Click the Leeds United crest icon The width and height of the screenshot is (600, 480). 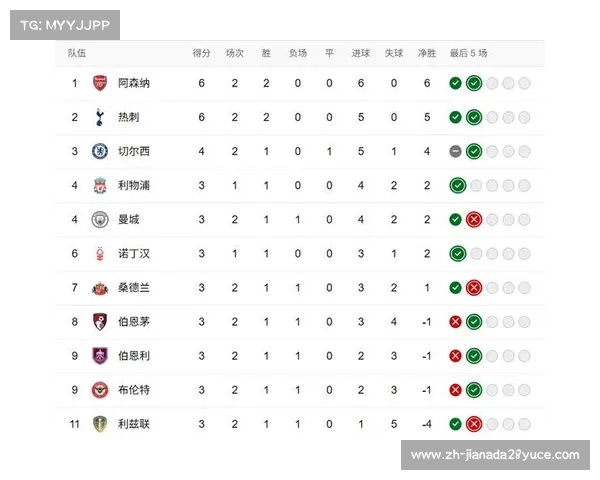(x=99, y=423)
